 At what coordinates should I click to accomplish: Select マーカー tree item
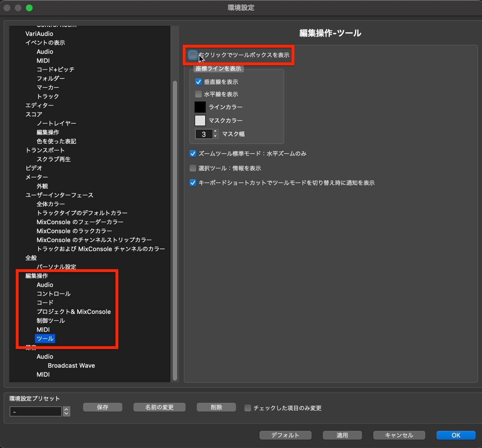point(48,87)
